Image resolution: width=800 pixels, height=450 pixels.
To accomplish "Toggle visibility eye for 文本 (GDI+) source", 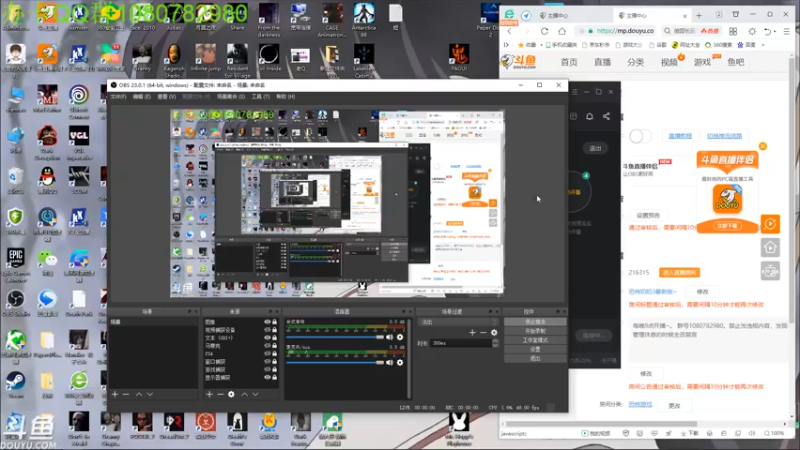I will (x=267, y=338).
